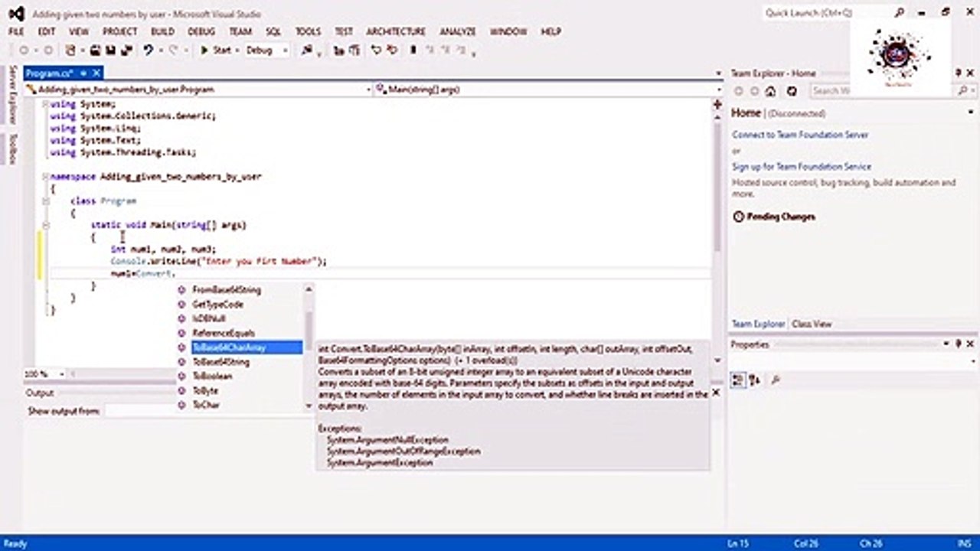Viewport: 980px width, 551px height.
Task: Pin the Program.cs tab
Action: point(83,73)
